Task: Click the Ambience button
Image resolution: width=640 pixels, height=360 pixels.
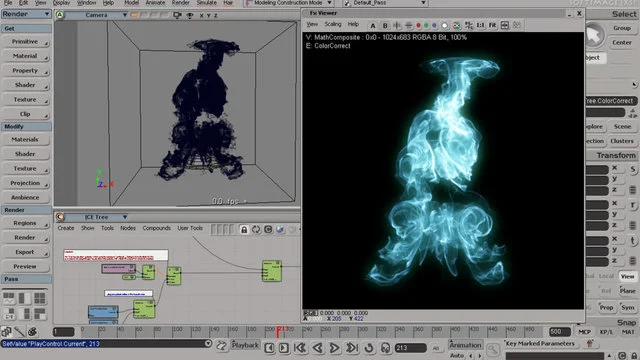Action: pyautogui.click(x=26, y=198)
